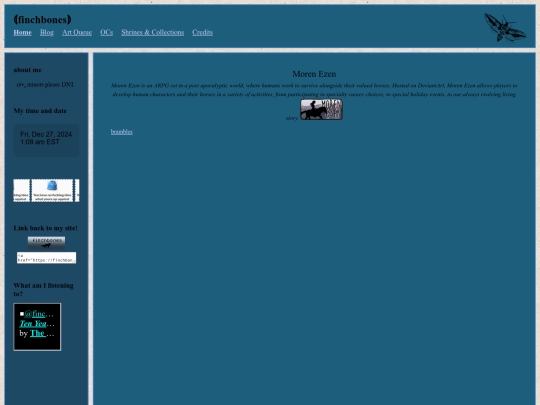Click the blue blob stamp image
Screen dimensions: 540x405
coord(52,190)
